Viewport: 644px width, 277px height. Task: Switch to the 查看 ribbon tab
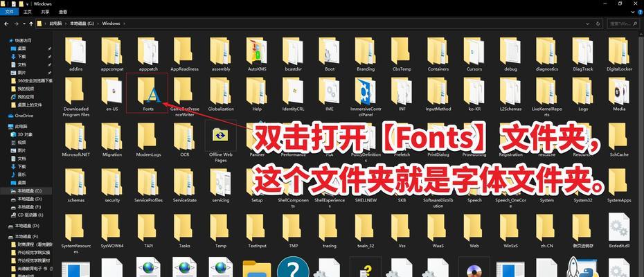coord(63,12)
